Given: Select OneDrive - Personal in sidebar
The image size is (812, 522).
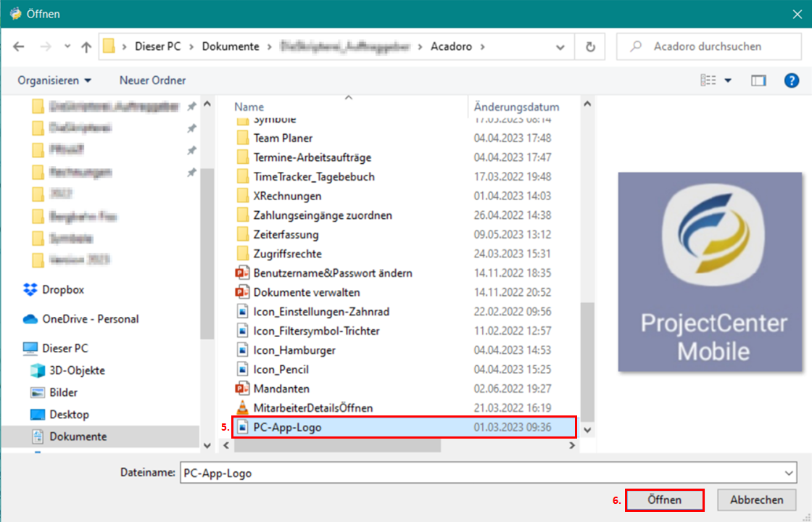Looking at the screenshot, I should 90,319.
